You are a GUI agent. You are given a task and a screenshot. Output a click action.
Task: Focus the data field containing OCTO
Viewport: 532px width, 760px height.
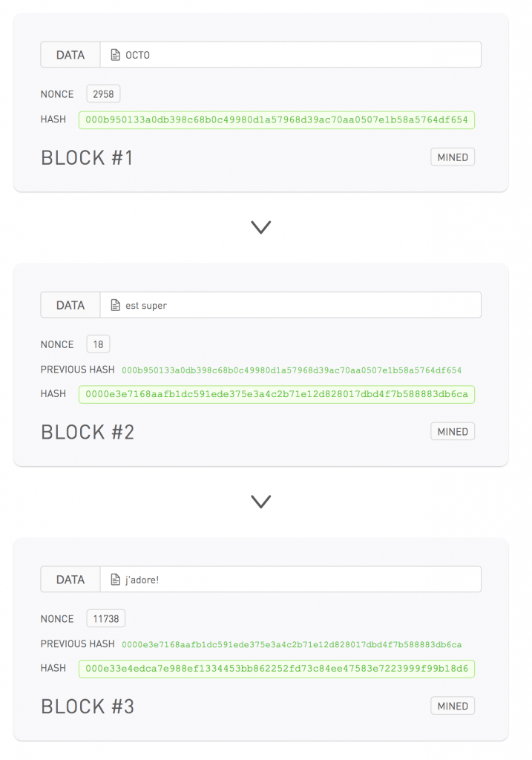[x=297, y=55]
